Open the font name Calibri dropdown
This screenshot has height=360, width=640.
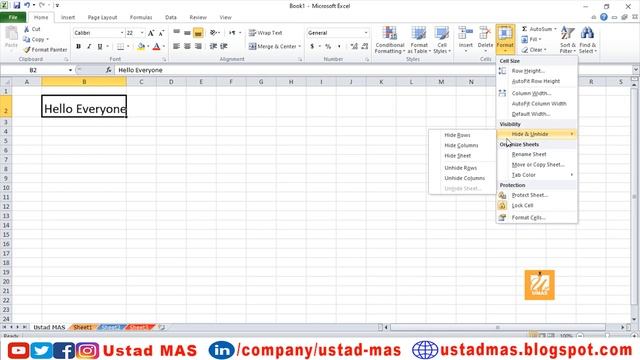tap(122, 33)
